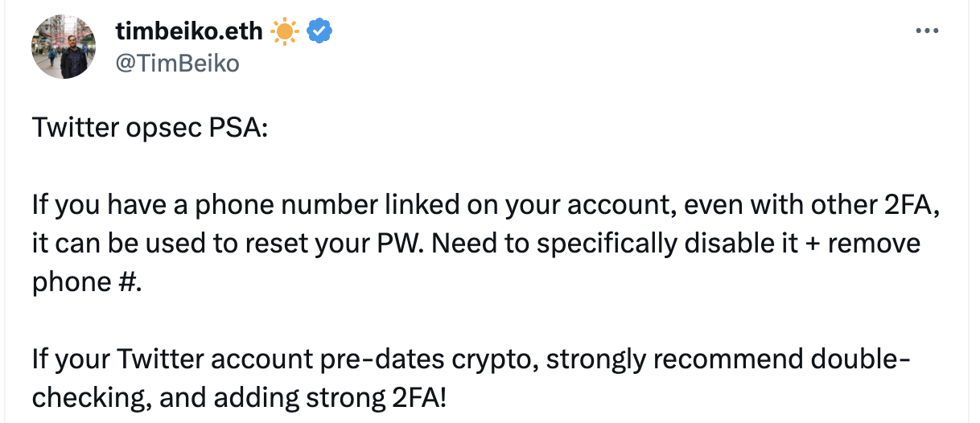The width and height of the screenshot is (980, 423).
Task: Click the word "crypto" in the tweet
Action: (495, 359)
